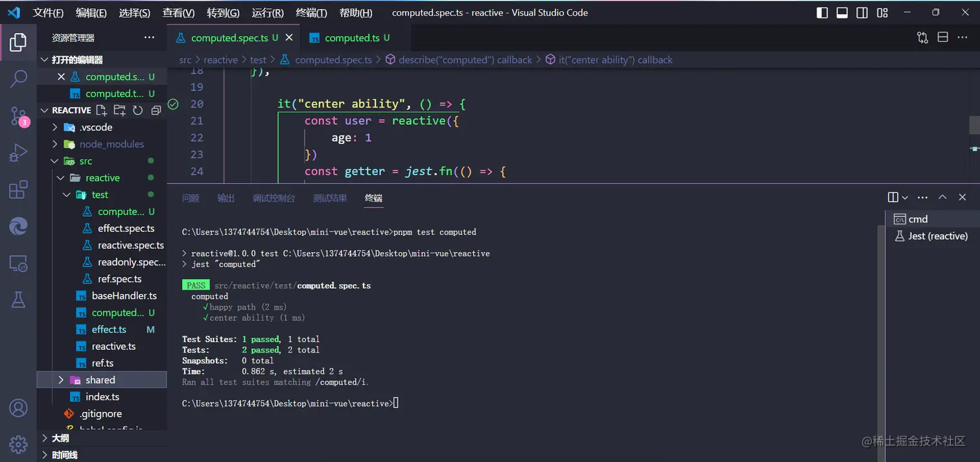Switch to 输出 output panel tab
The height and width of the screenshot is (462, 980).
pos(226,198)
